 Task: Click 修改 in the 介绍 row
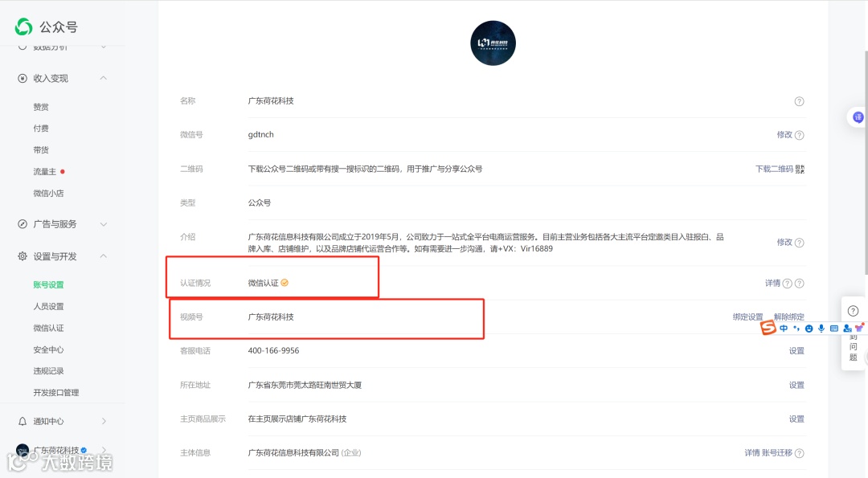click(784, 242)
